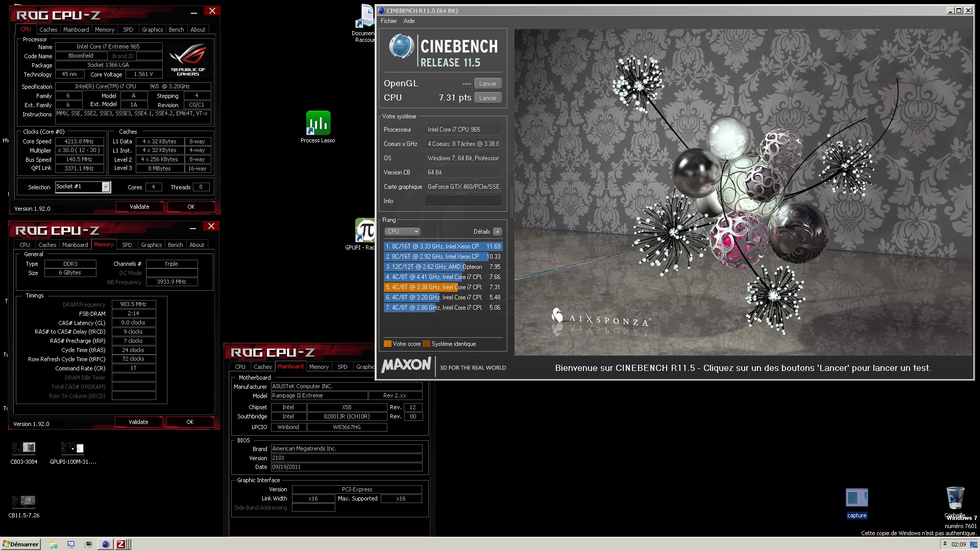The height and width of the screenshot is (551, 980).
Task: Open Memory tab in Mainboard CPU-Z window
Action: pyautogui.click(x=319, y=367)
